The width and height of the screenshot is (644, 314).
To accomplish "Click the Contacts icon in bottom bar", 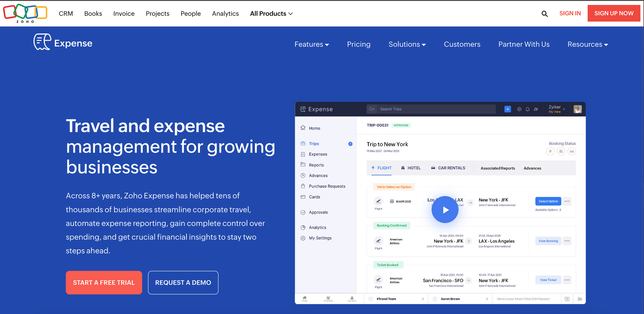I will pos(352,299).
